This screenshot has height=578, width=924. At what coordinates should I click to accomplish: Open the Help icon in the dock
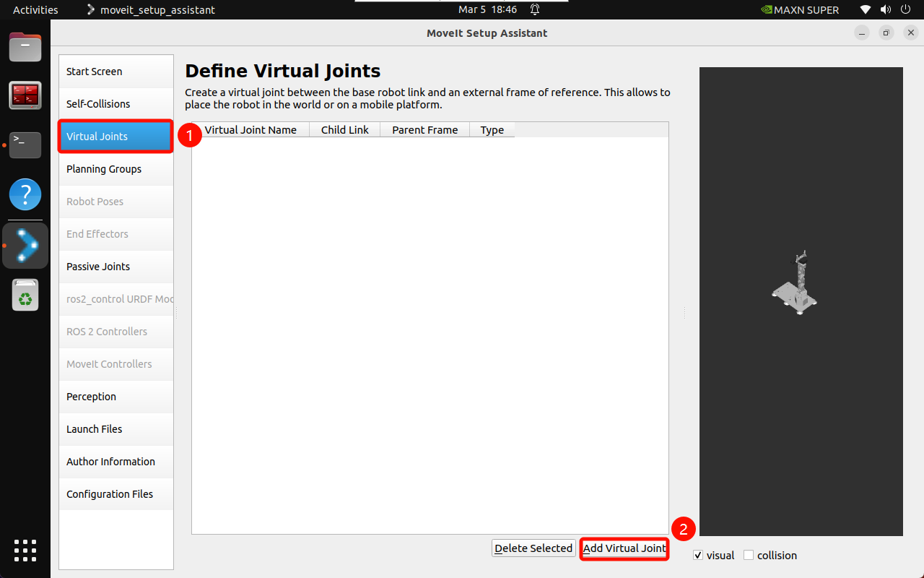pyautogui.click(x=25, y=194)
